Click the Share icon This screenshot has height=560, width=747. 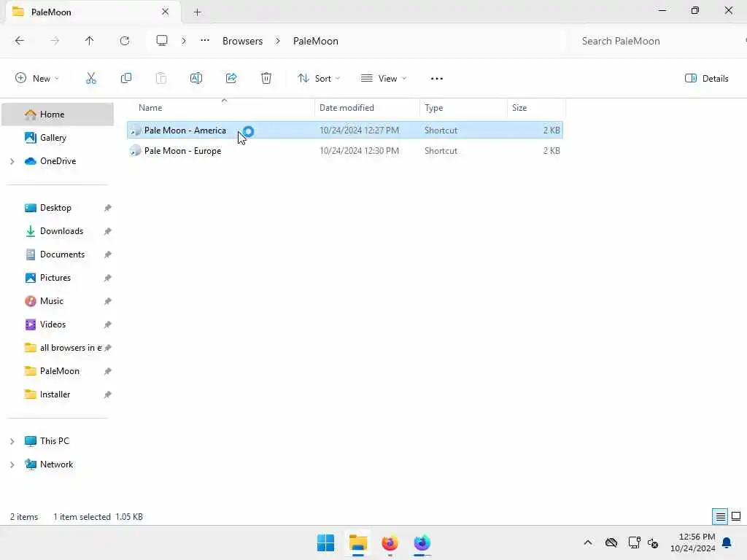click(x=231, y=79)
